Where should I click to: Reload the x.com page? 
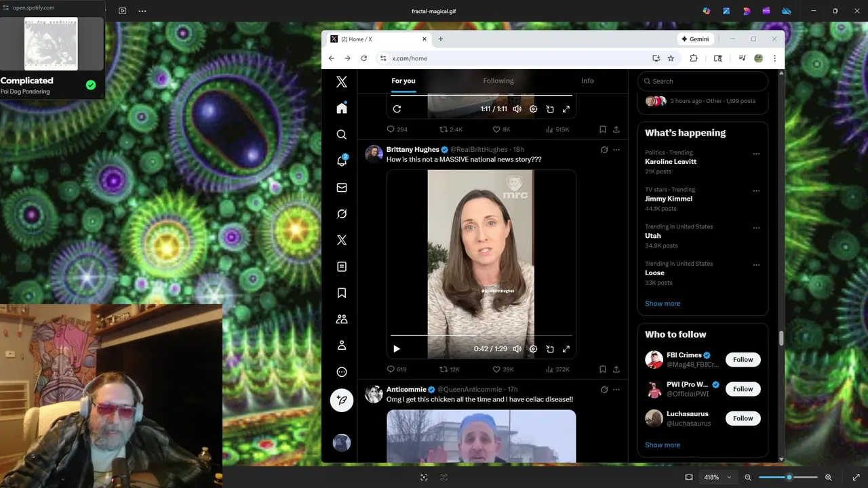point(363,58)
